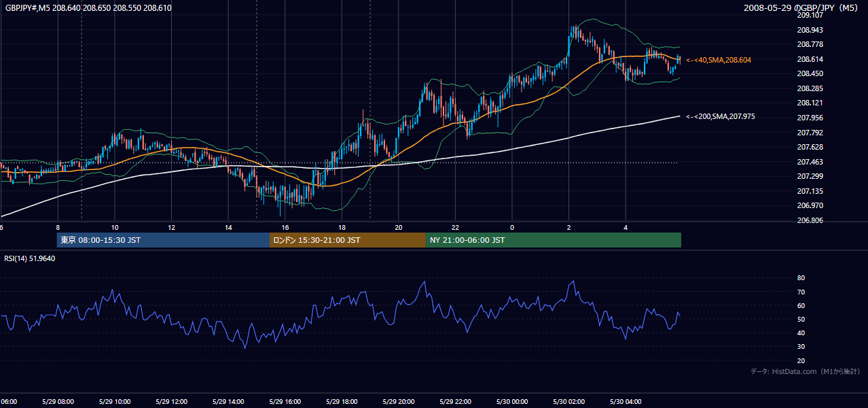Click the hour label 12 under the price chart
The image size is (868, 408).
click(171, 227)
